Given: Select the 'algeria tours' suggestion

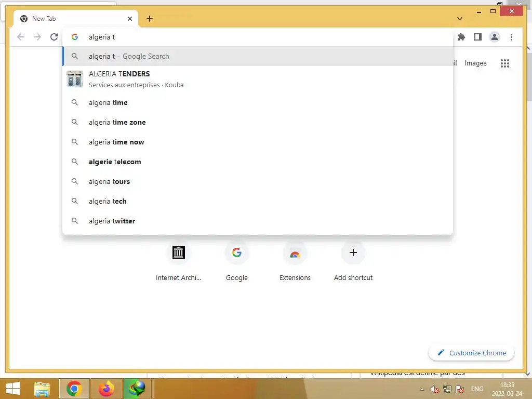Looking at the screenshot, I should click(x=258, y=181).
